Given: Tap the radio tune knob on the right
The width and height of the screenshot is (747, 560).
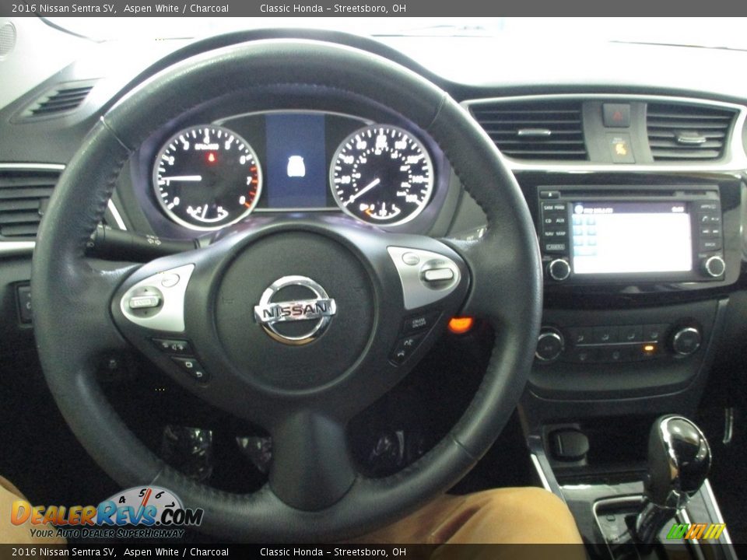Looking at the screenshot, I should (715, 266).
